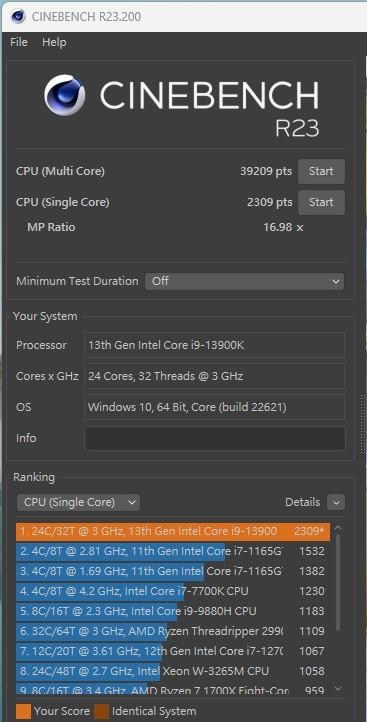367x722 pixels.
Task: Click scroll down arrow in ranking list
Action: coord(338,688)
